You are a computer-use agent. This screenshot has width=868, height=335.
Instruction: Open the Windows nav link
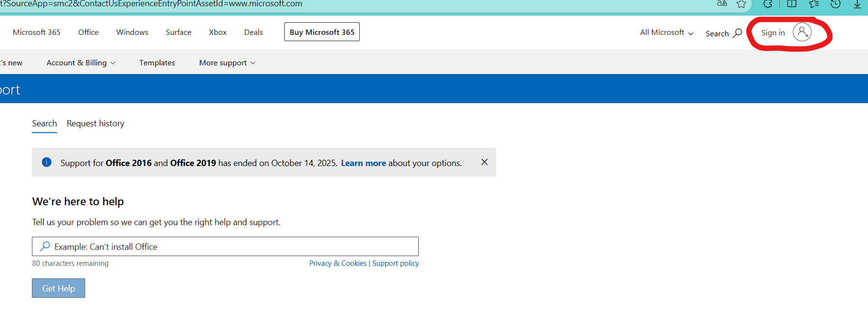tap(132, 32)
